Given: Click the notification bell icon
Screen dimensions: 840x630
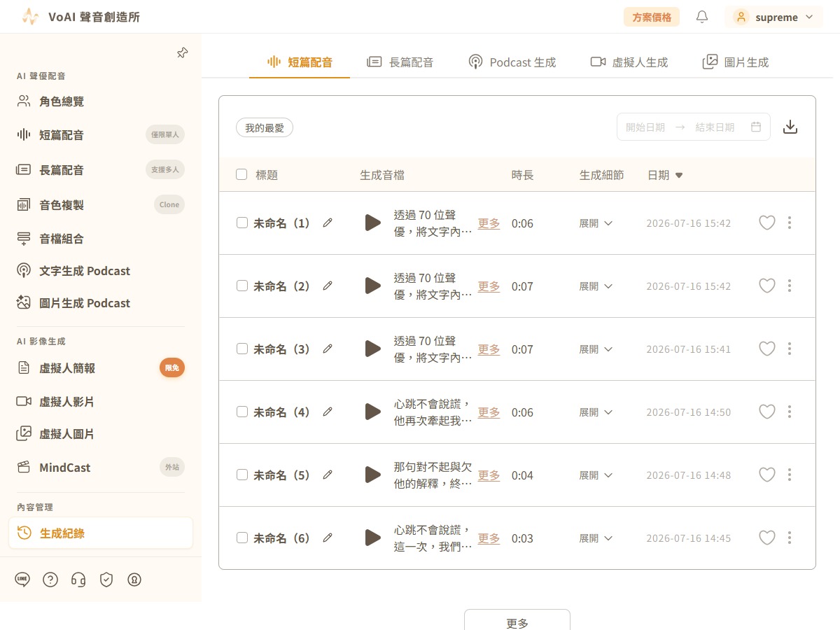Looking at the screenshot, I should pyautogui.click(x=702, y=17).
